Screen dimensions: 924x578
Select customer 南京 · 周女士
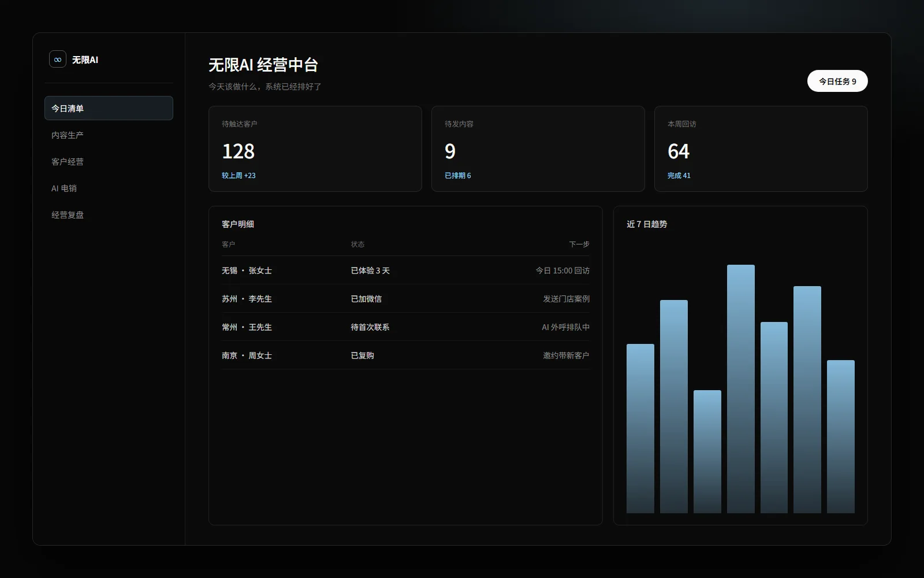tap(247, 355)
